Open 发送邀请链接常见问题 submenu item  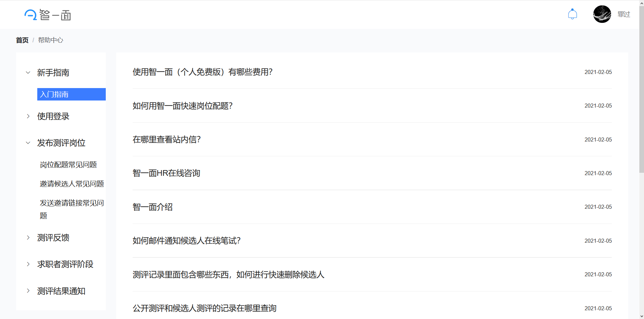pyautogui.click(x=72, y=209)
